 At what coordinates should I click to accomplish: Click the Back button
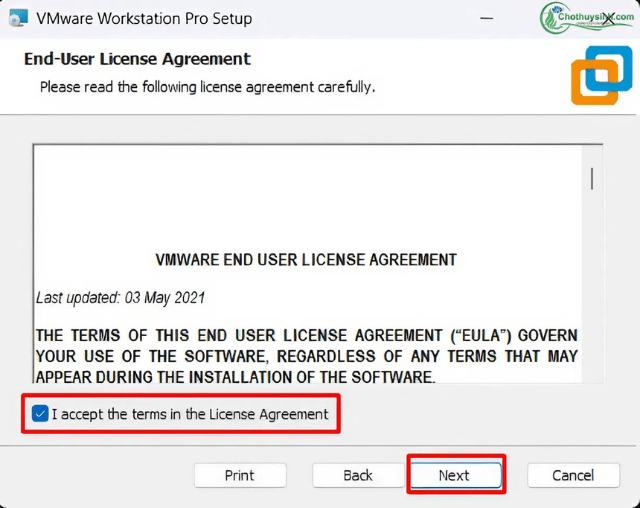pyautogui.click(x=358, y=475)
